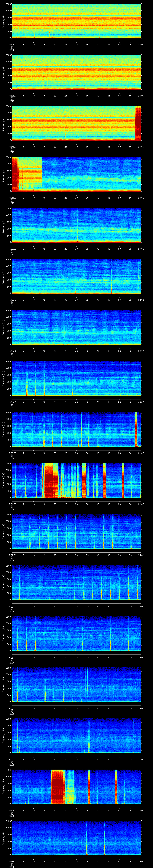Click the '17:36:00' start time label
The image size is (153, 868).
12,759
